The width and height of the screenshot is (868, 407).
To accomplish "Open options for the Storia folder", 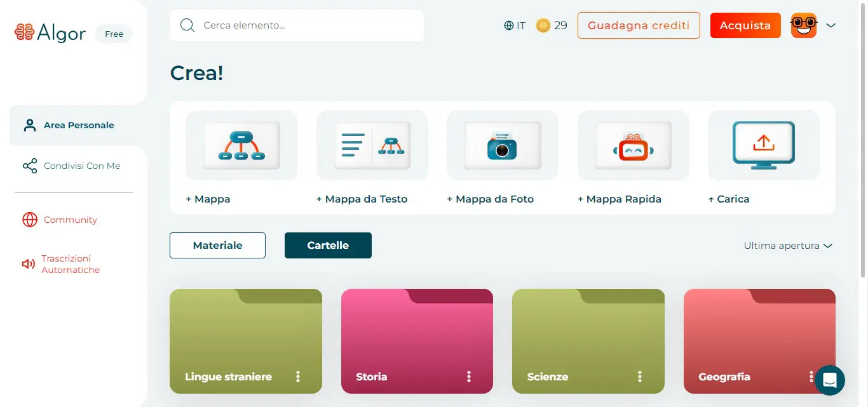I will (469, 376).
